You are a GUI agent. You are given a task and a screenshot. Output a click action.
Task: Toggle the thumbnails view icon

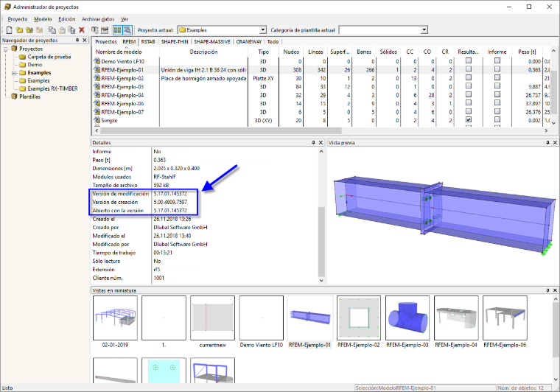[117, 30]
